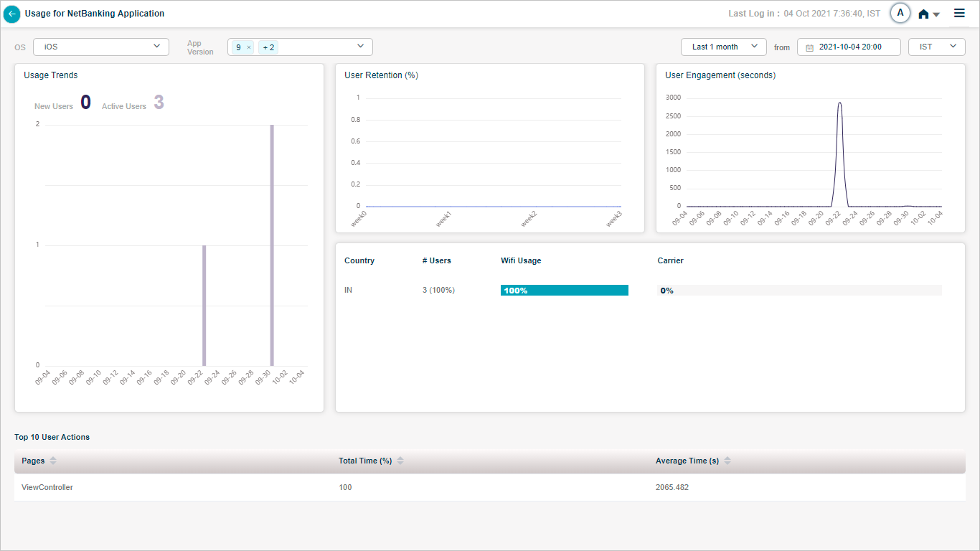
Task: Click the week1 retention axis label
Action: click(x=443, y=220)
